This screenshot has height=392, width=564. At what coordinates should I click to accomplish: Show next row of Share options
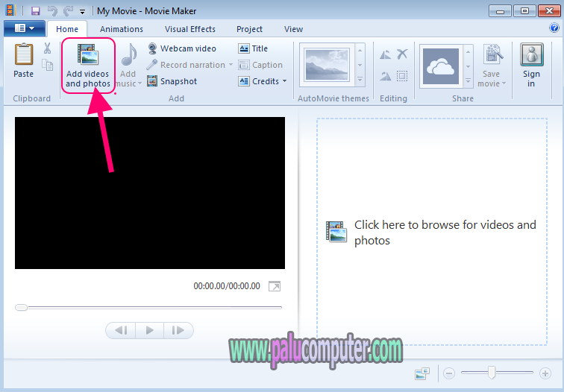pos(468,67)
